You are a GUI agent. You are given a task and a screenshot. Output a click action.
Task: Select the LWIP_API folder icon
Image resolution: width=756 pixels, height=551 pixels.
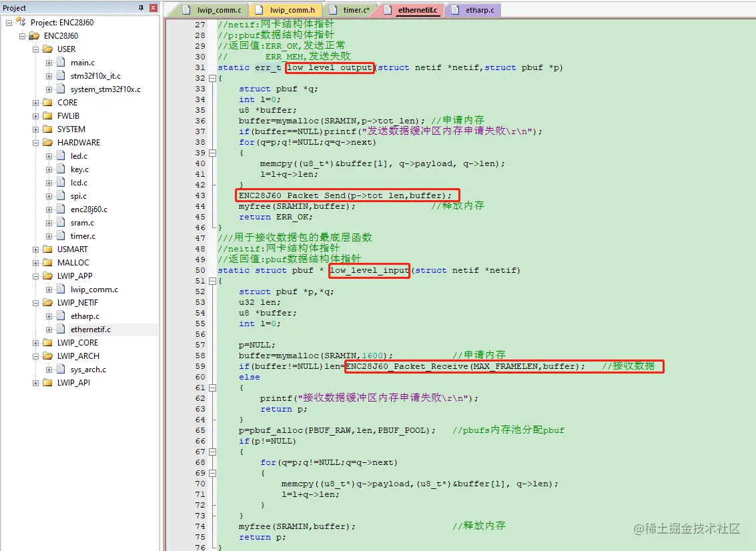click(x=47, y=382)
